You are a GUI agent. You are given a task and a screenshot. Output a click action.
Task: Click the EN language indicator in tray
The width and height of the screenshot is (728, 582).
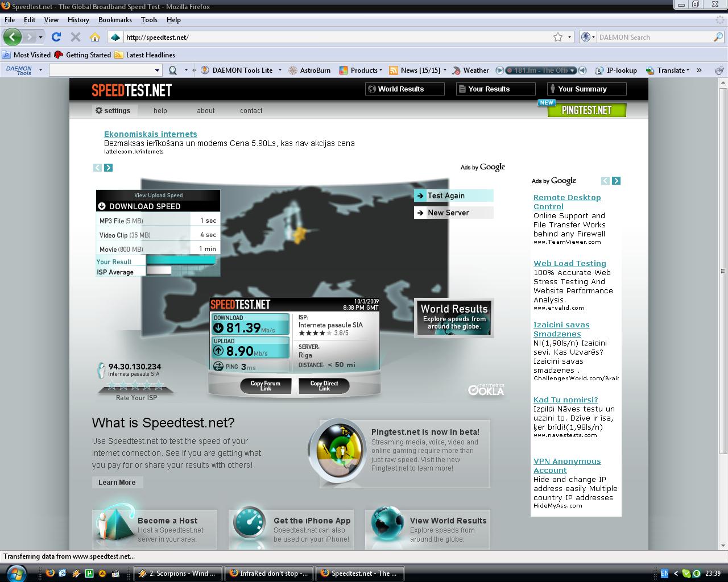coord(664,573)
